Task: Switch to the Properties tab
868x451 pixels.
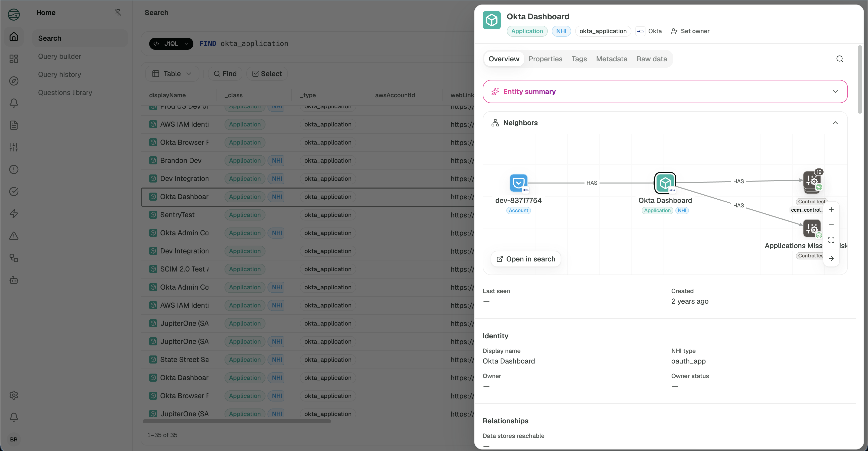Action: point(545,59)
